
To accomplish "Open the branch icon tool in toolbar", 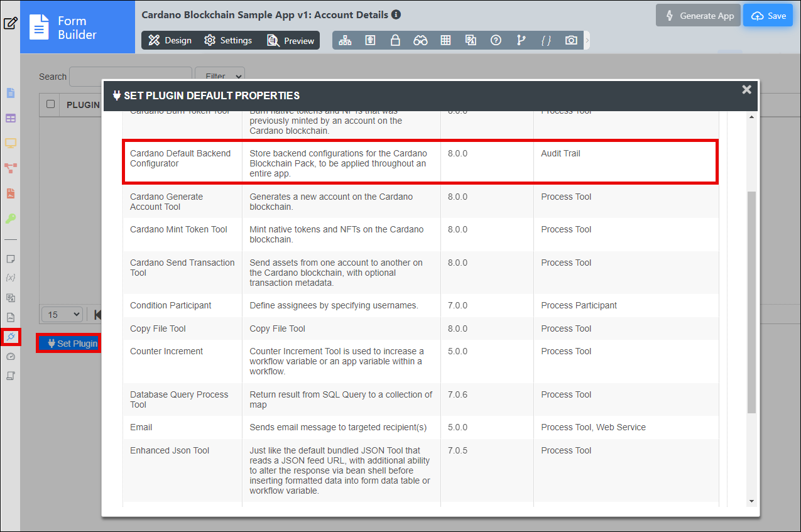I will click(521, 40).
